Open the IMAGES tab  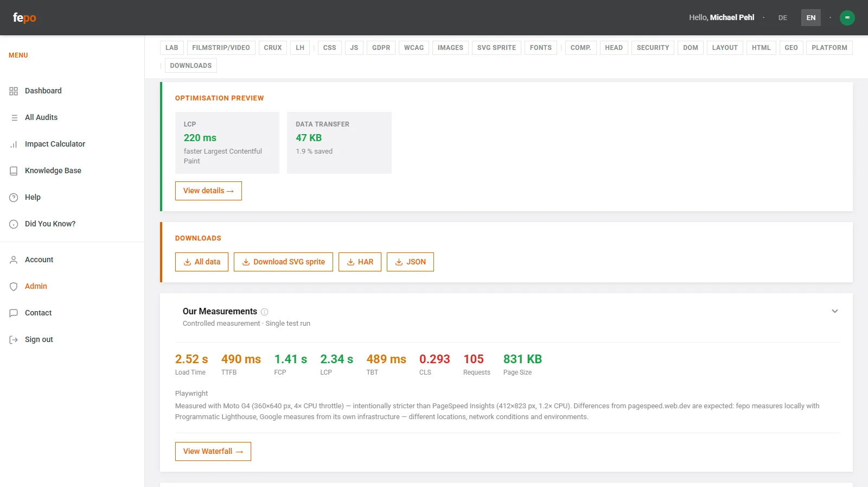coord(450,48)
